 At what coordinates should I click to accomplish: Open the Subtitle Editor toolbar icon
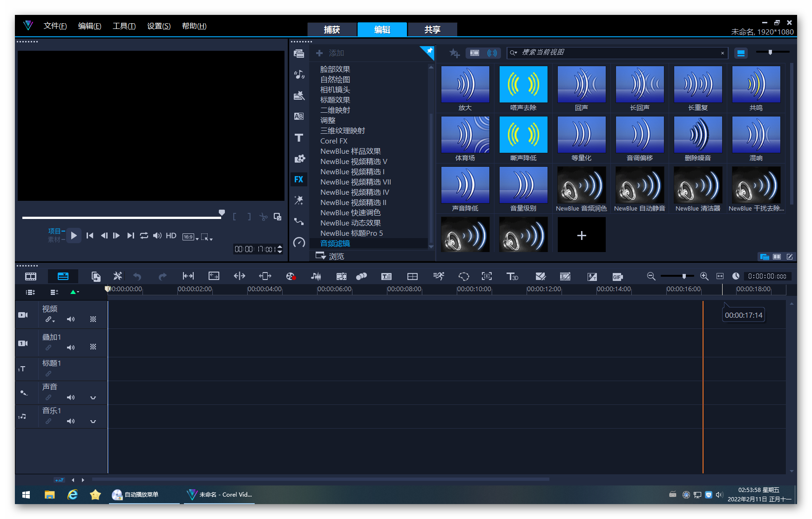coord(386,276)
